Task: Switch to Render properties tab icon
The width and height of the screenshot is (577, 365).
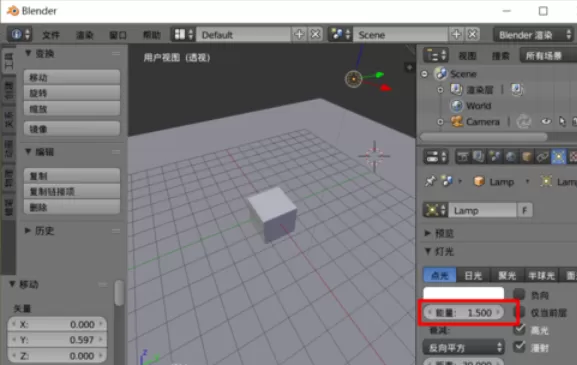Action: (x=463, y=157)
